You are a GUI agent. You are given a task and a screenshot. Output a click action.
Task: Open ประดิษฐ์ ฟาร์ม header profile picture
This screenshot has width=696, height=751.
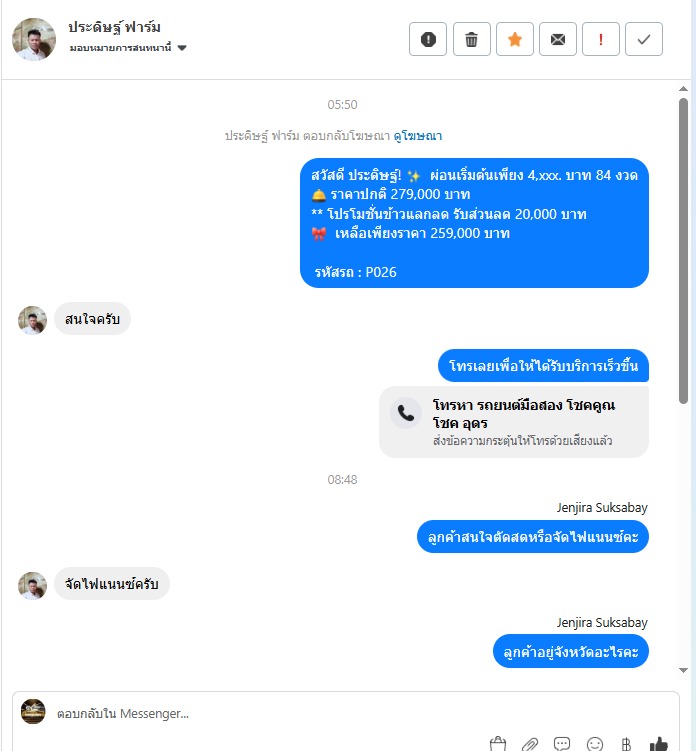(34, 39)
